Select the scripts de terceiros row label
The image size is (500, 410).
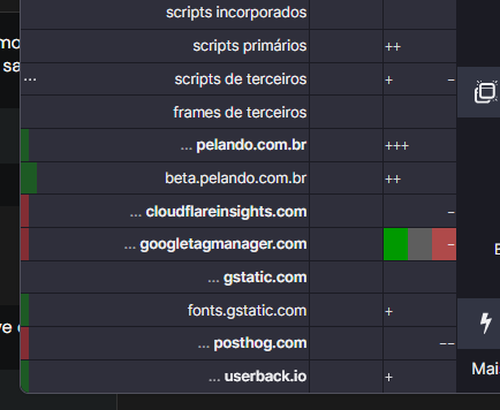[241, 79]
